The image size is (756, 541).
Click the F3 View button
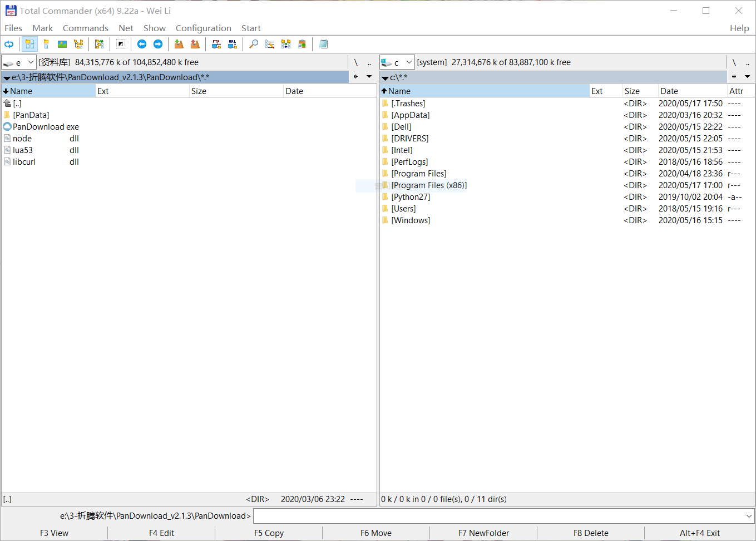point(54,533)
